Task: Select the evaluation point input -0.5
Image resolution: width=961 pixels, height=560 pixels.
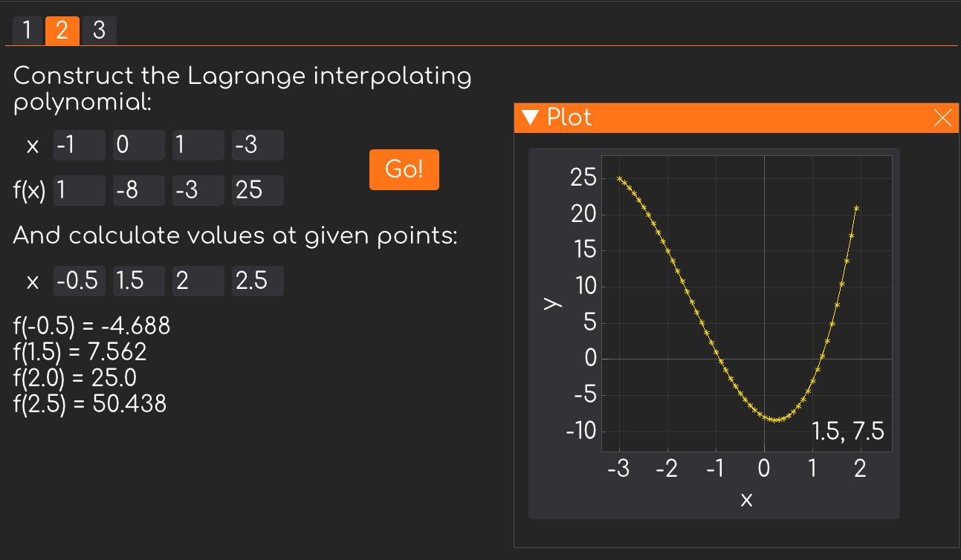Action: [79, 281]
